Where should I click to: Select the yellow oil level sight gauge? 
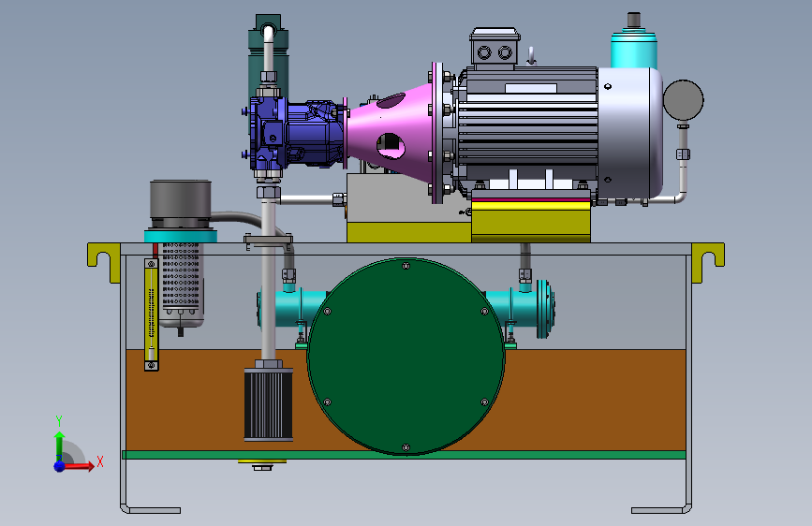151,314
